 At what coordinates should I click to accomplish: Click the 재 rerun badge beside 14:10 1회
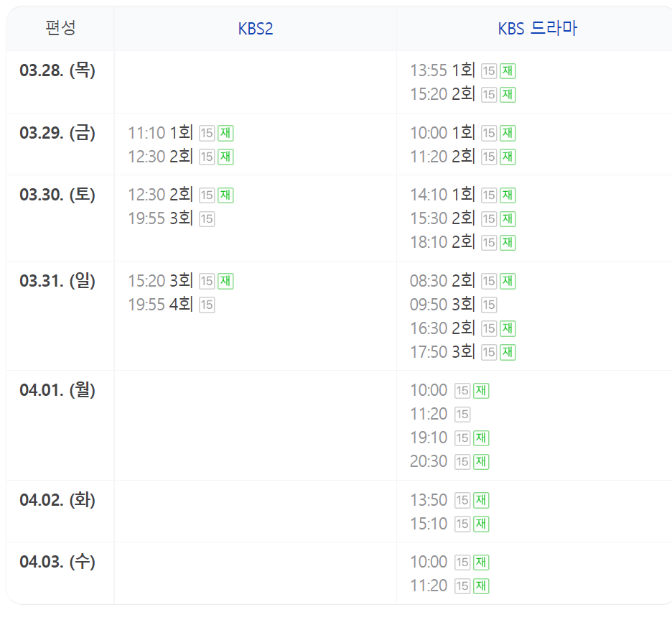pyautogui.click(x=508, y=195)
